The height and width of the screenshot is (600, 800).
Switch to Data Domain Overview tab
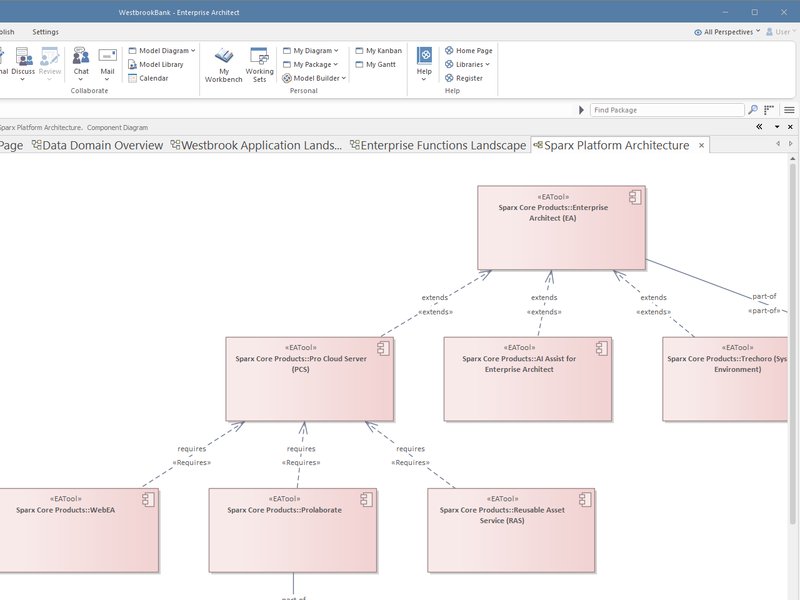97,145
